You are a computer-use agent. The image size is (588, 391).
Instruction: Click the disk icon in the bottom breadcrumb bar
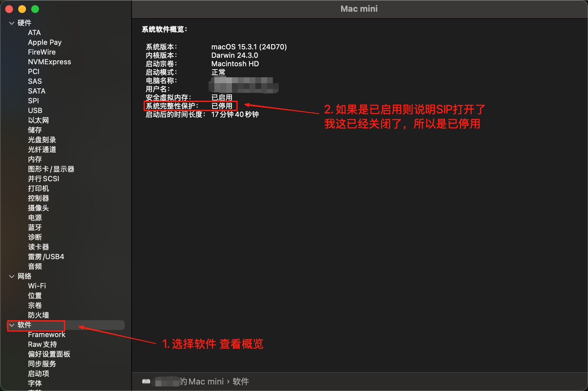[147, 382]
